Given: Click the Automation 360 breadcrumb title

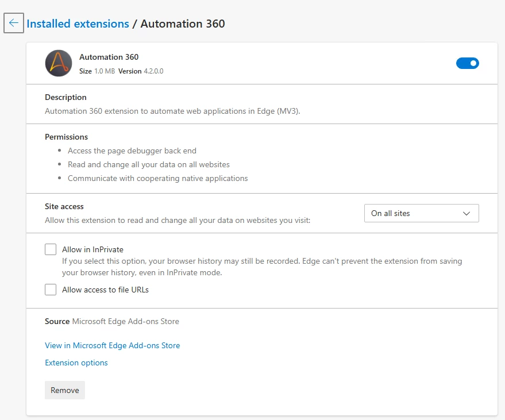Looking at the screenshot, I should tap(183, 24).
